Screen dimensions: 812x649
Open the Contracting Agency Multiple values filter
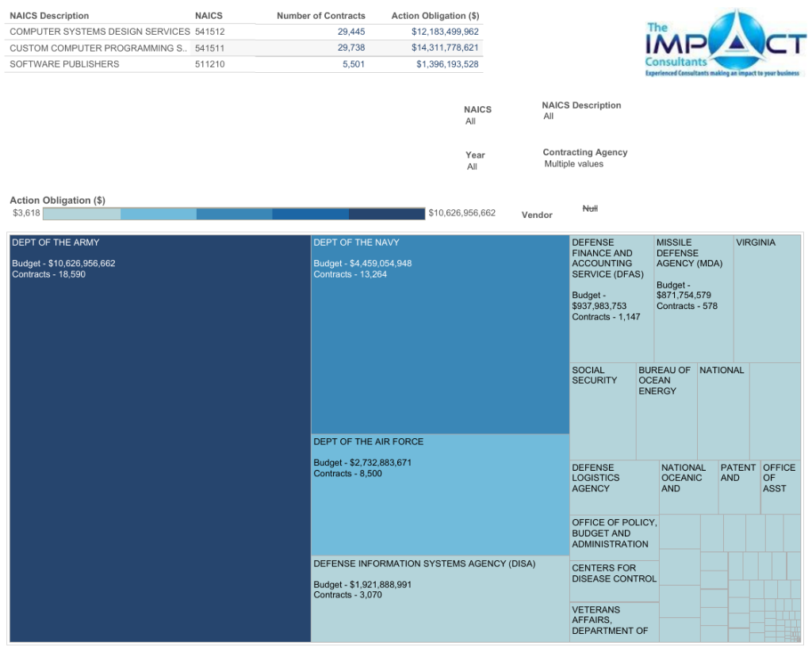pos(574,164)
